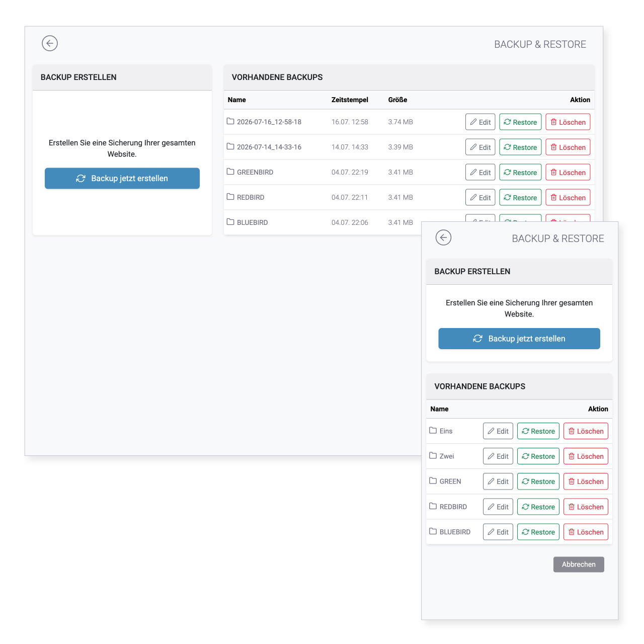Delete the GREENBIRD backup

[x=568, y=173]
